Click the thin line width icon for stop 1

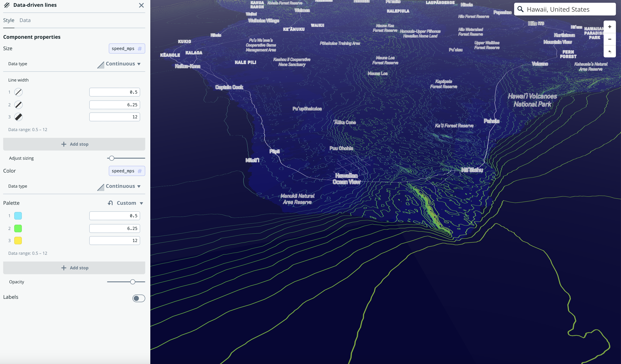(18, 92)
